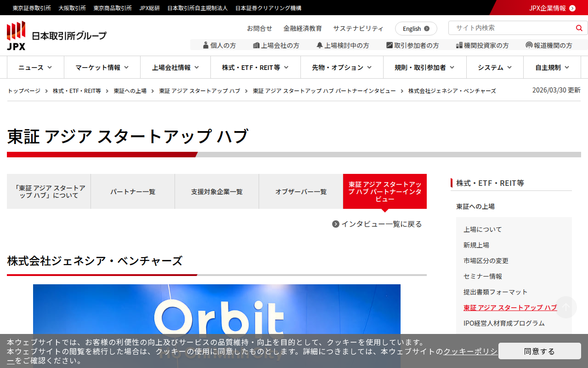This screenshot has height=368, width=588.
Task: Click the Orbit article header image
Action: [217, 326]
